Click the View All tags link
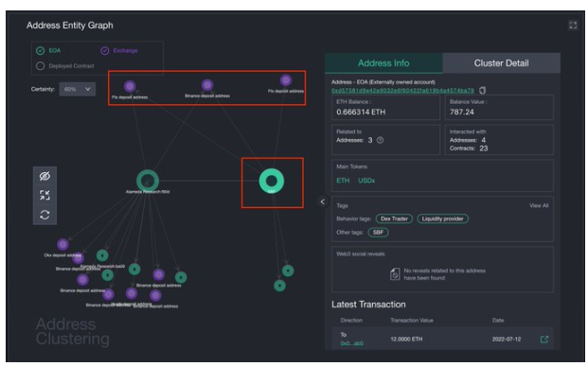 click(x=539, y=205)
